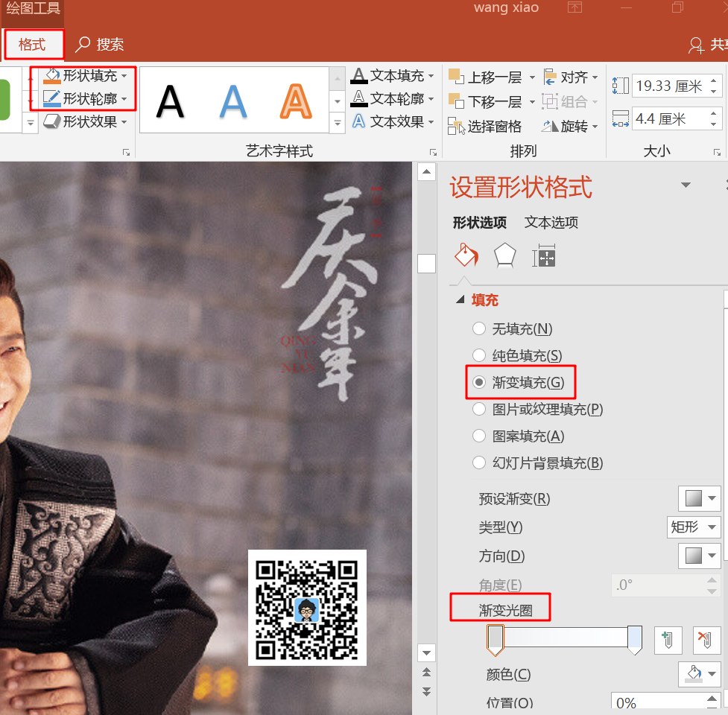Image resolution: width=728 pixels, height=715 pixels.
Task: Select the Effects pentagon icon
Action: point(504,255)
